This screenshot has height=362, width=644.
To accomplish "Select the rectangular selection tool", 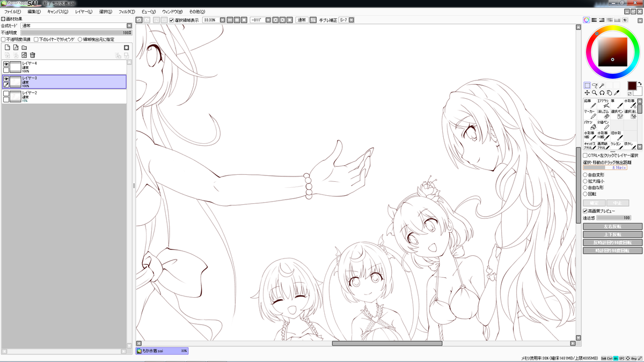I will click(x=587, y=85).
